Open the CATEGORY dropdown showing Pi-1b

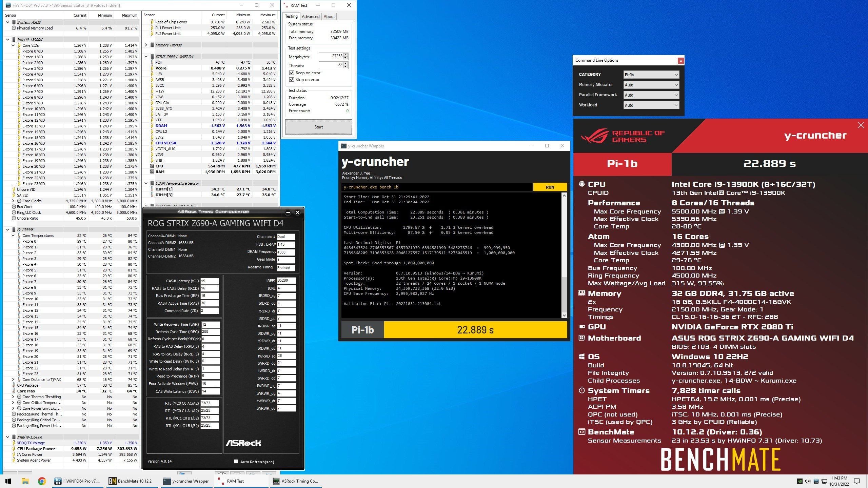click(x=651, y=75)
